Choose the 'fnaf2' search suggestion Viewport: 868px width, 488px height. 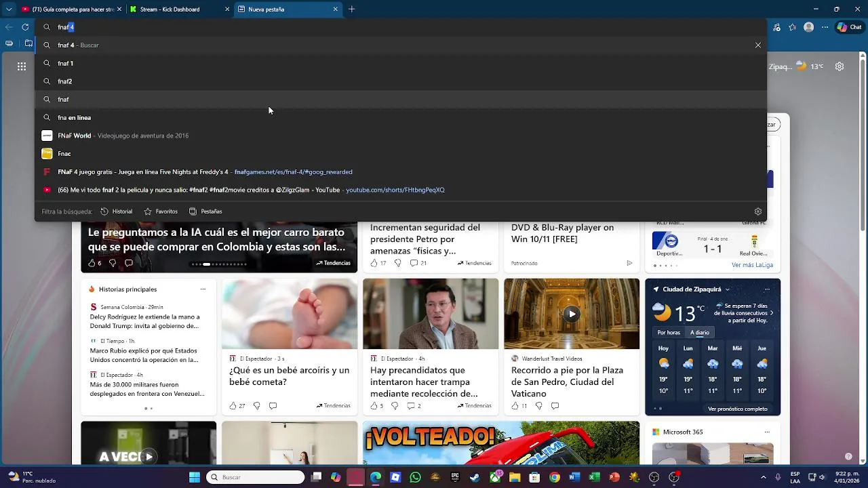(x=400, y=81)
